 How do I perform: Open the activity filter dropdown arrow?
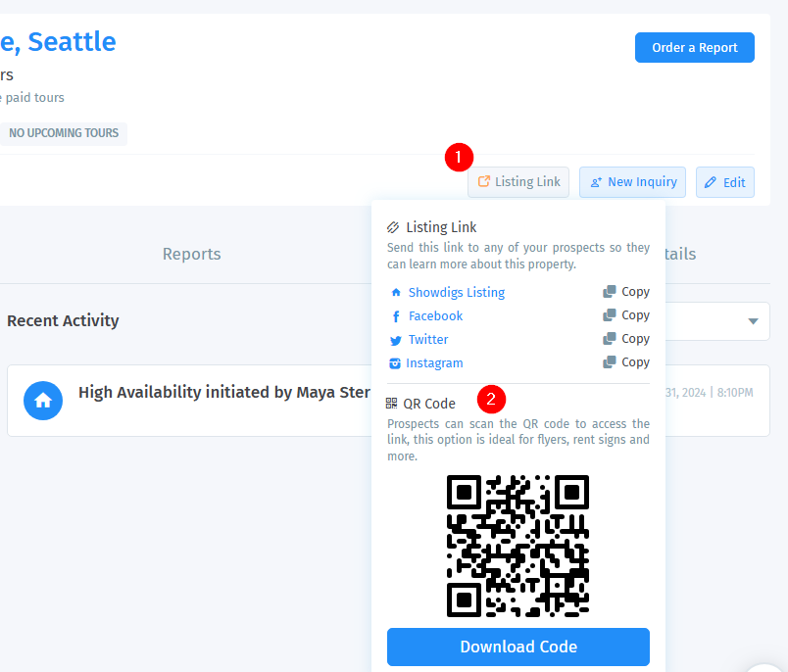point(753,321)
